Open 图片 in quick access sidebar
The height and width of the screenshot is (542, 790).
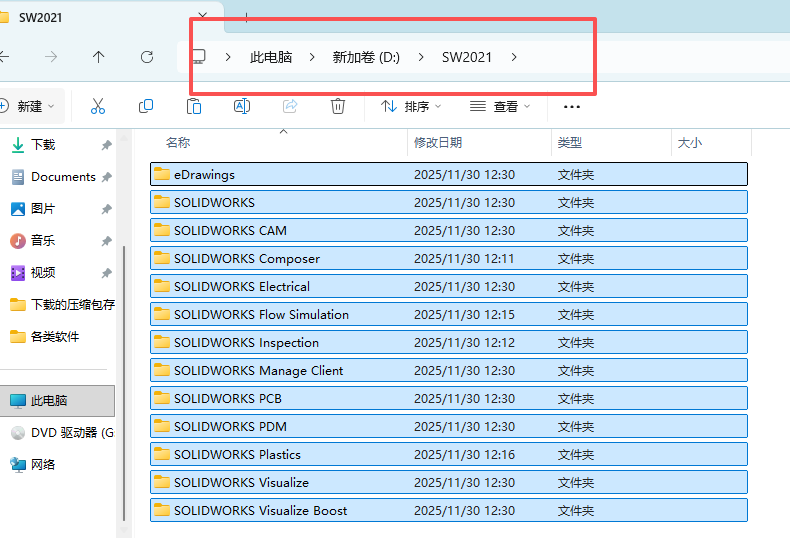coord(33,209)
